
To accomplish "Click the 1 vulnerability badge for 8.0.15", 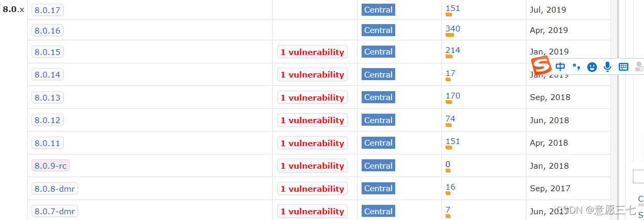I will point(312,52).
